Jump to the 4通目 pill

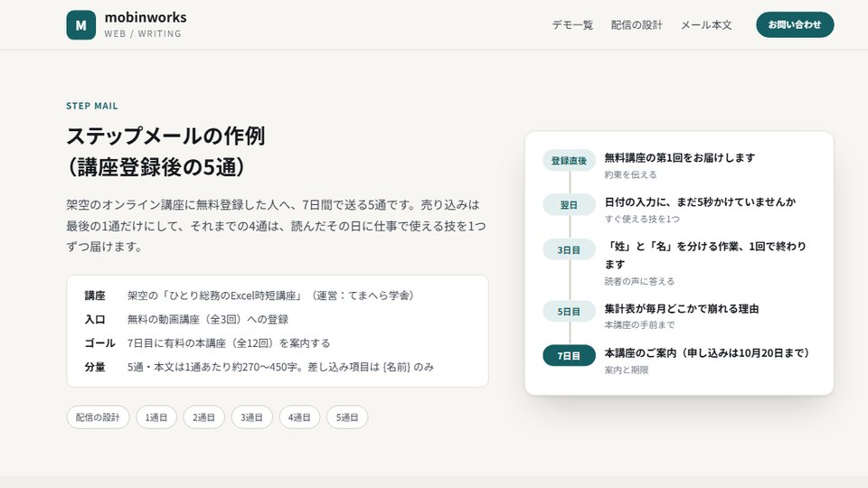[299, 418]
